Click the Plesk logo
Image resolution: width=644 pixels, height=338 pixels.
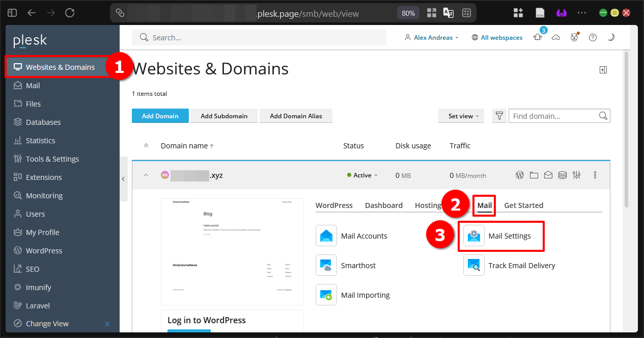tap(30, 41)
